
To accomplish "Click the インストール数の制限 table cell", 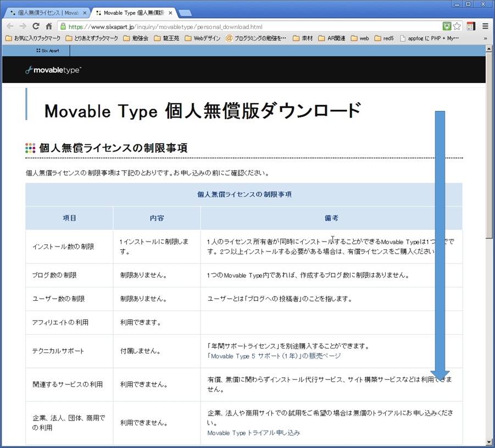I will 69,247.
